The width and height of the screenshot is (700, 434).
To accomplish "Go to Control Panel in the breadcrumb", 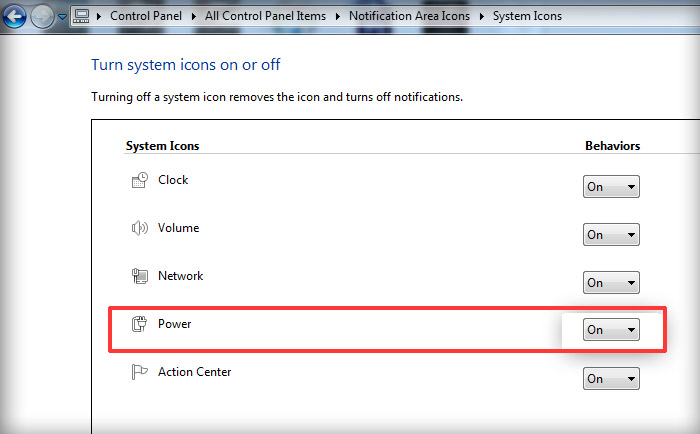I will click(146, 16).
